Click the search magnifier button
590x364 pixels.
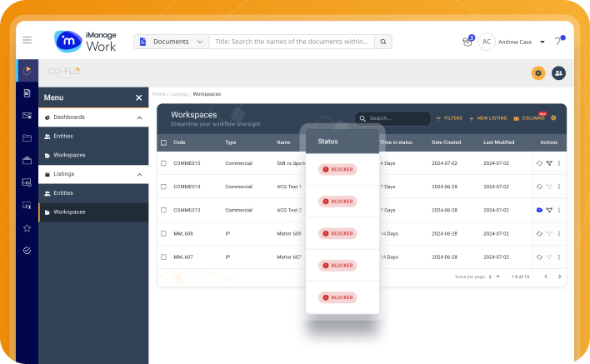[x=382, y=42]
